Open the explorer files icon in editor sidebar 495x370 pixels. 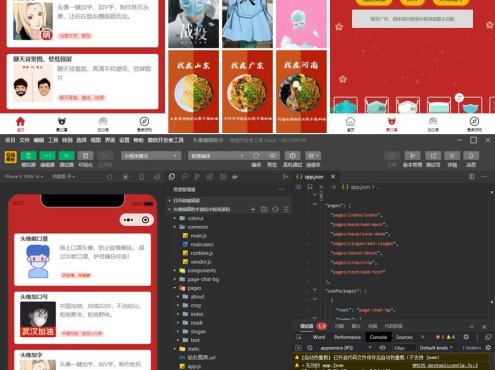point(172,177)
